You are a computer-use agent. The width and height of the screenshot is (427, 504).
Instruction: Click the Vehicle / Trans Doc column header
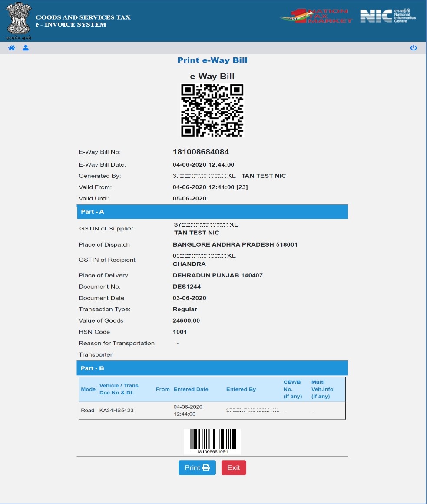(x=119, y=389)
